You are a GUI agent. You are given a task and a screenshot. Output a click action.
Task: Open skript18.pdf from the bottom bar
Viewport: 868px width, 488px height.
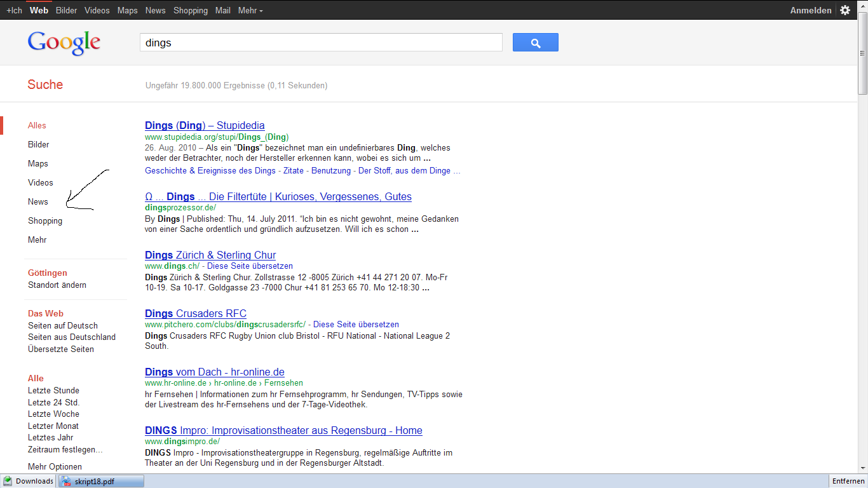(x=101, y=481)
